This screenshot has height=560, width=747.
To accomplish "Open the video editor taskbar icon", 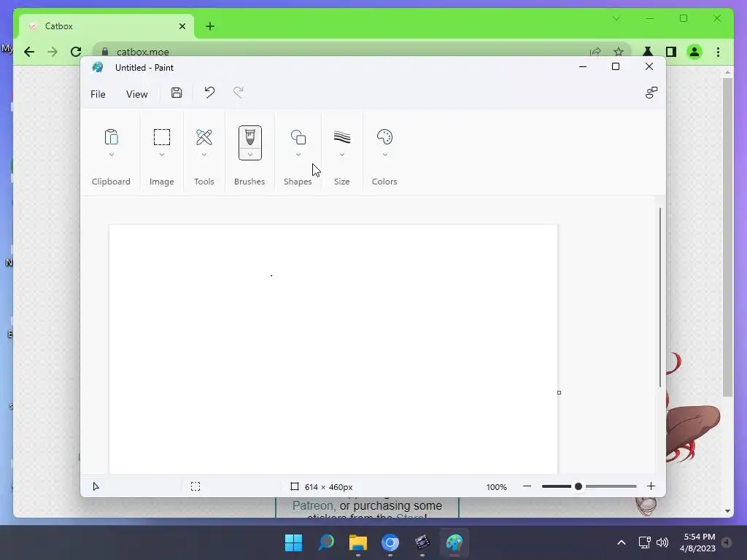I will [x=422, y=542].
